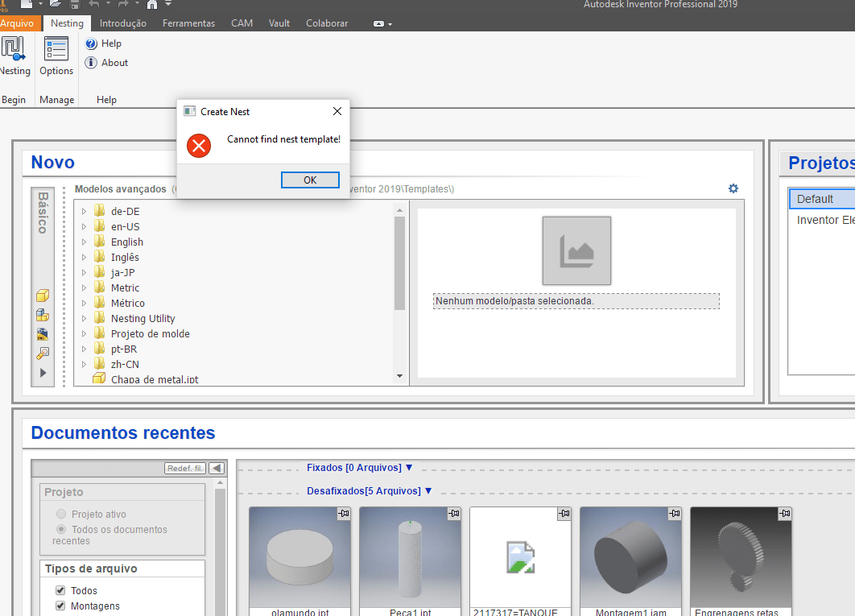
Task: Click the Undo arrow icon
Action: 94,4
